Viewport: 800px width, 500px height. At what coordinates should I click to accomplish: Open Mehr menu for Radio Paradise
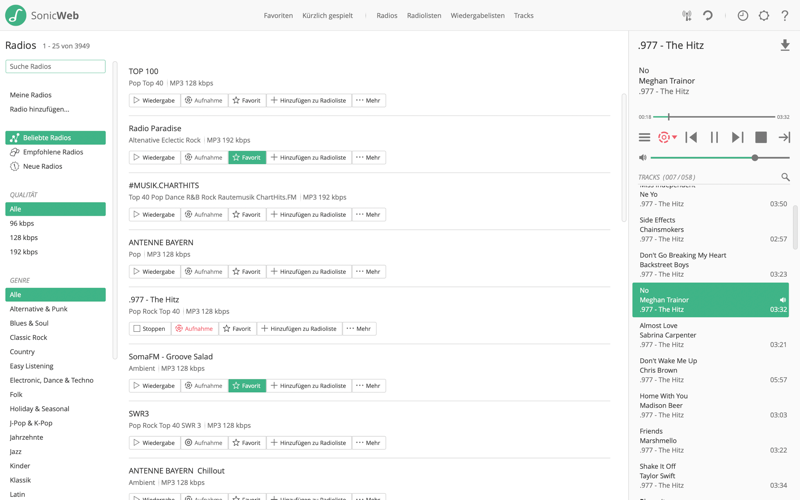click(x=368, y=158)
